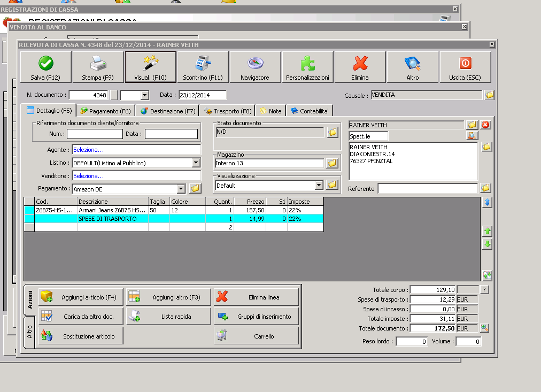Click Aggiungi articolo (F4) button

[x=80, y=297]
